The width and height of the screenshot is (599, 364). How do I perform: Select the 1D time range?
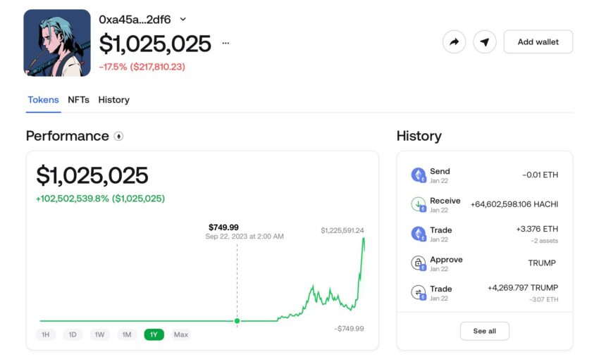73,334
